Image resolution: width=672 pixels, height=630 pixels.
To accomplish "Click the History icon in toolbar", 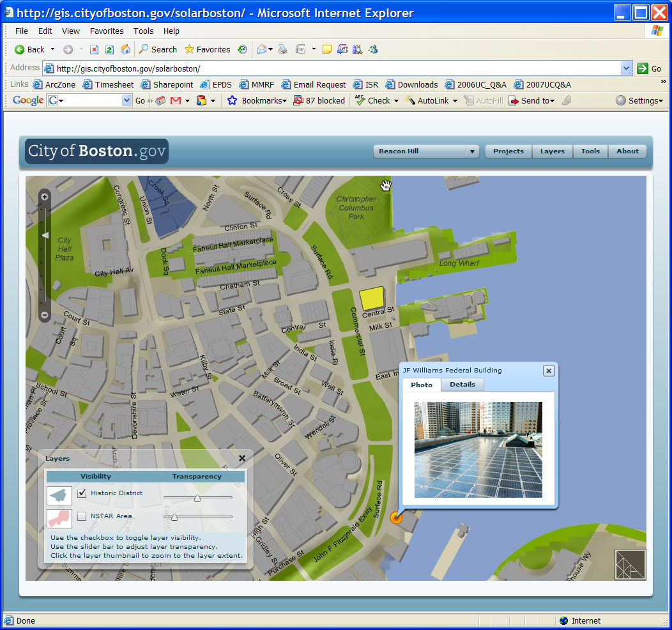I will (243, 50).
